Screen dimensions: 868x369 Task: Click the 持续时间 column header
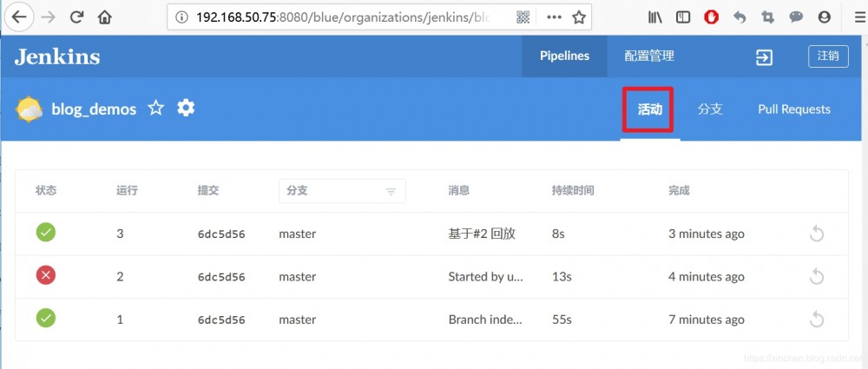(573, 191)
